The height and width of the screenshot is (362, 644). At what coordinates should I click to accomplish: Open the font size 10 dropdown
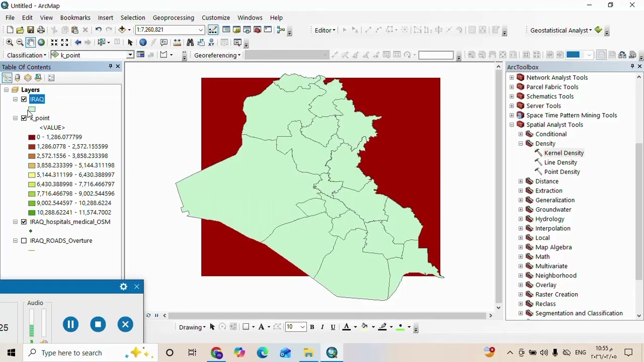[302, 327]
